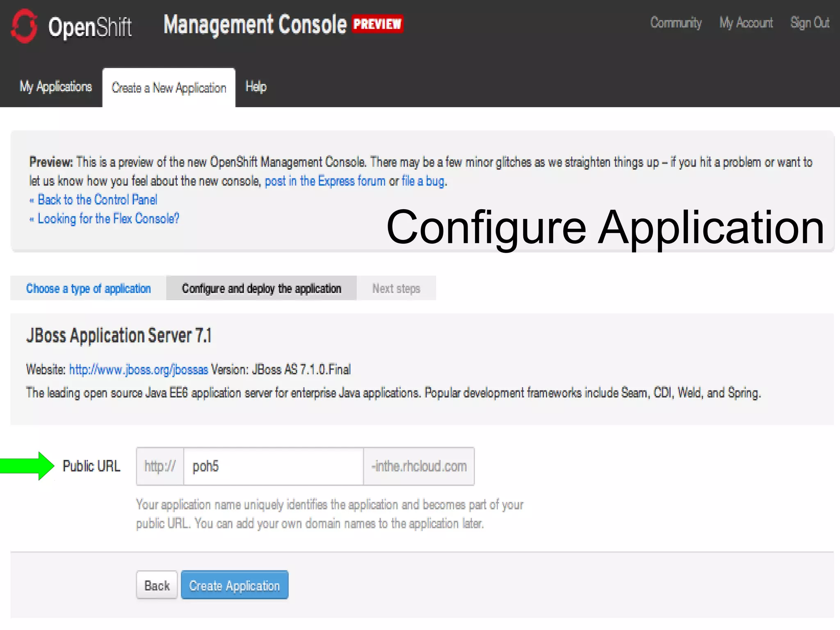Select 'Configure and deploy the application' step
840x630 pixels.
[x=261, y=288]
